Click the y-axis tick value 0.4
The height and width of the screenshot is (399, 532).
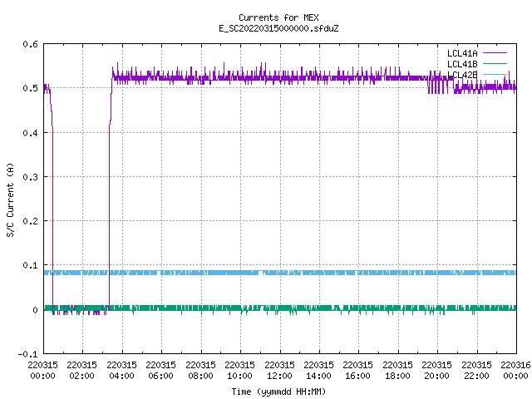click(x=30, y=133)
